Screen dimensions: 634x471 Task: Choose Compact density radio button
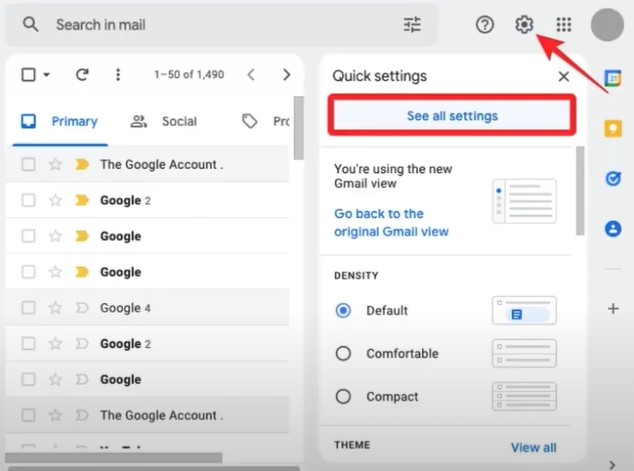click(x=343, y=396)
